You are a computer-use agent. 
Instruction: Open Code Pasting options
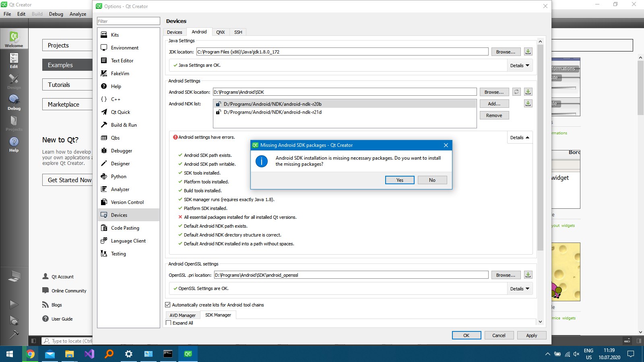[128, 228]
